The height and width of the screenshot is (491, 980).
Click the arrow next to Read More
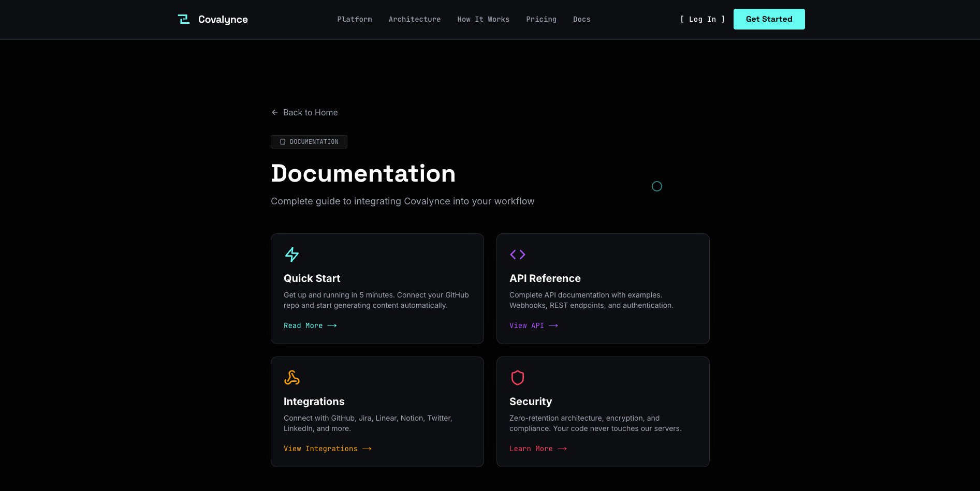332,325
